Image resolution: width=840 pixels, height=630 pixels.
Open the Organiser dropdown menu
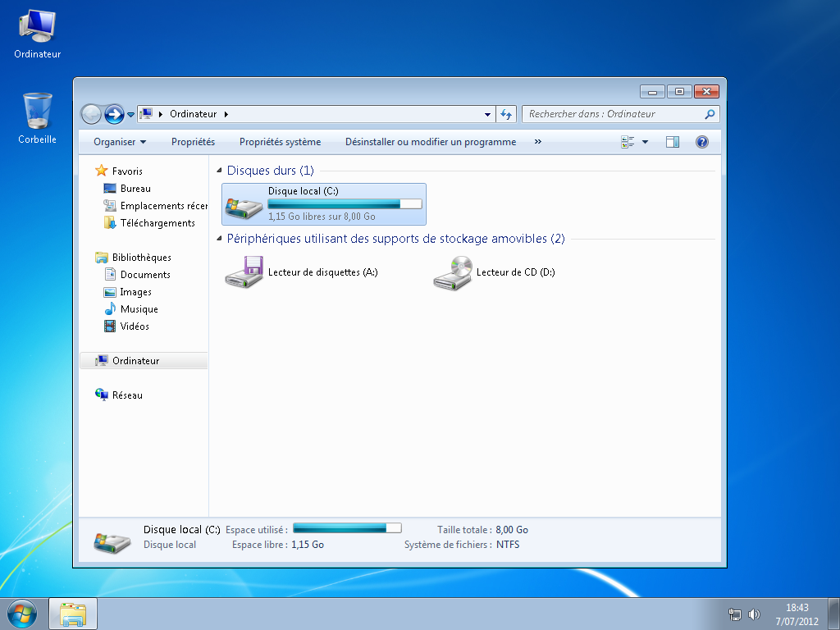click(x=120, y=142)
